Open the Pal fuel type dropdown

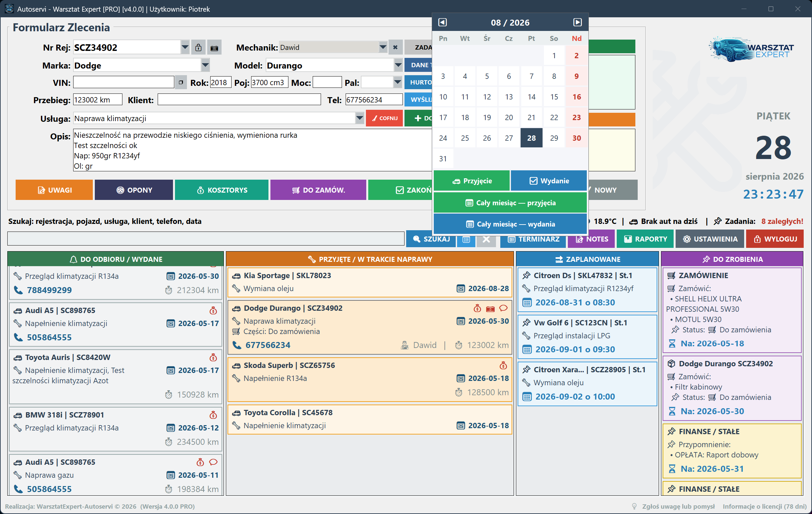click(x=398, y=82)
